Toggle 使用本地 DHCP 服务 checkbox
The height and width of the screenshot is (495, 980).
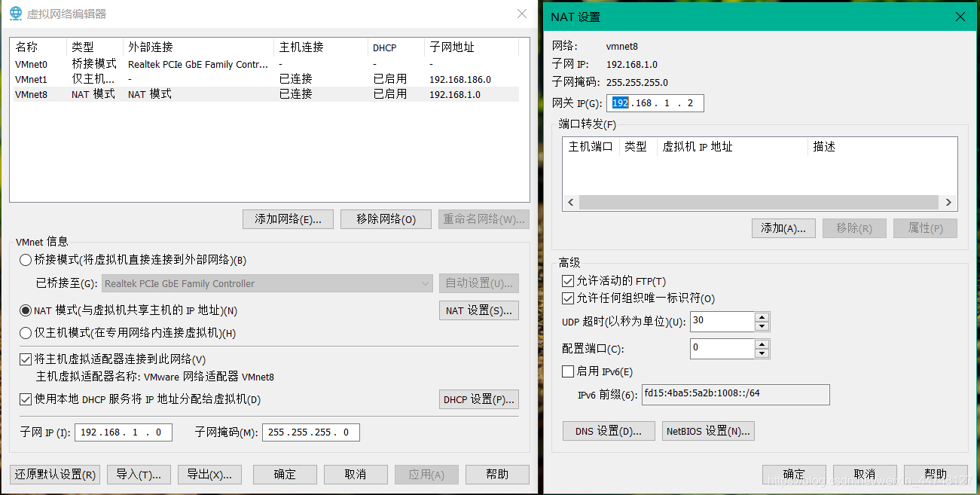coord(26,399)
